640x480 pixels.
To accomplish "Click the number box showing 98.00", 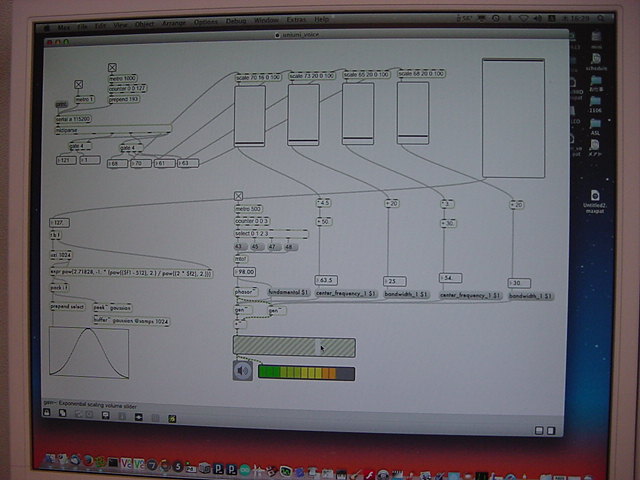I will [244, 272].
